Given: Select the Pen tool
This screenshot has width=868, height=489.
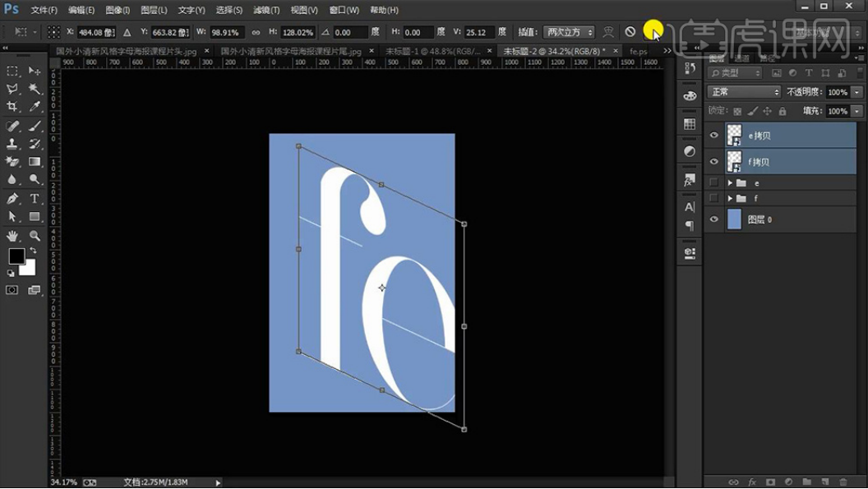Looking at the screenshot, I should pos(12,199).
